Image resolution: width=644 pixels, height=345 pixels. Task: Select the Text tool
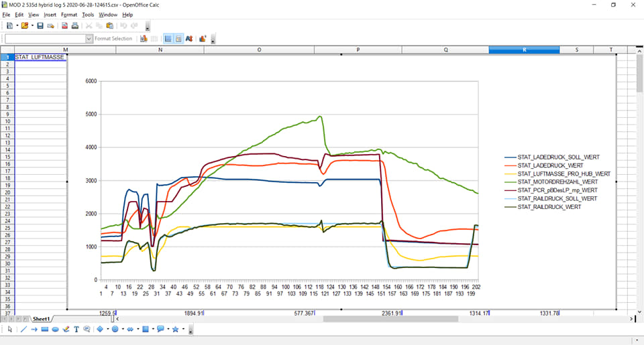[x=76, y=329]
